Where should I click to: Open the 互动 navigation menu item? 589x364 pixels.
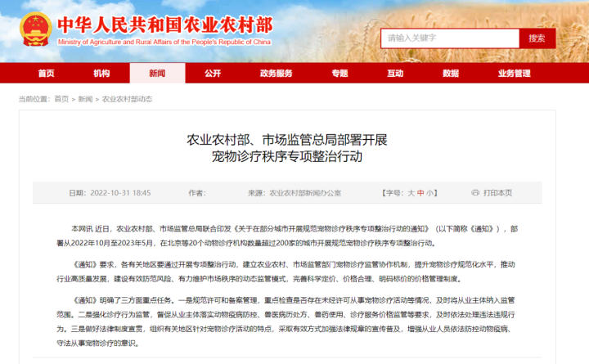click(395, 74)
